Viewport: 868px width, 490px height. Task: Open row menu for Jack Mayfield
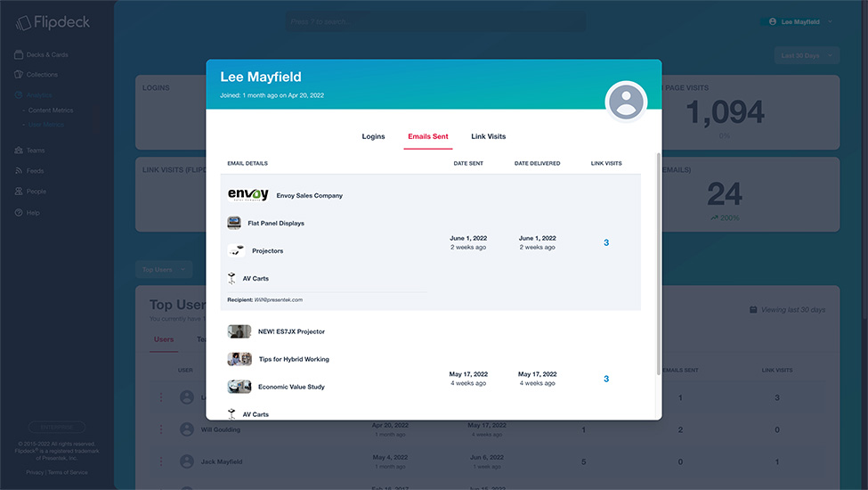point(161,461)
